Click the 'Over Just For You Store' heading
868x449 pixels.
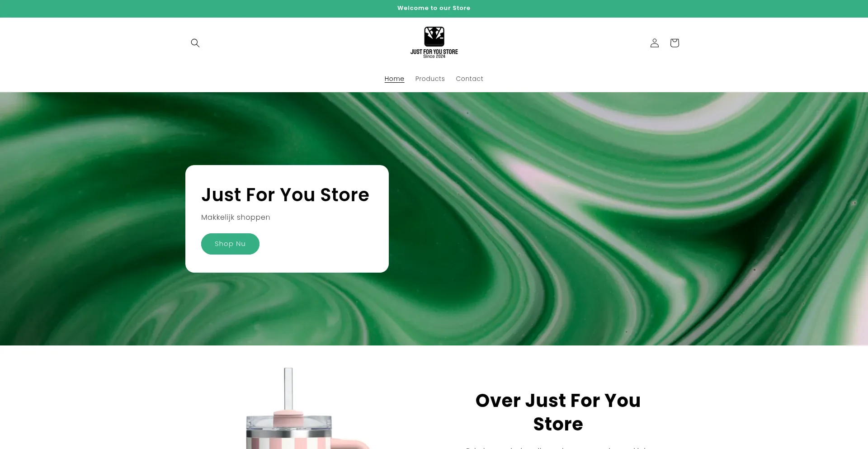558,412
